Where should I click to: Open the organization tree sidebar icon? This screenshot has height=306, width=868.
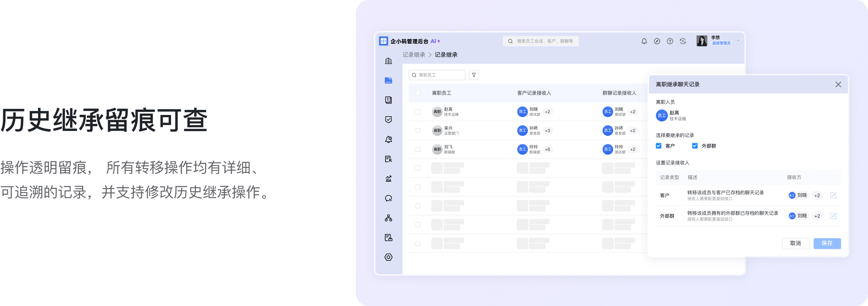388,218
